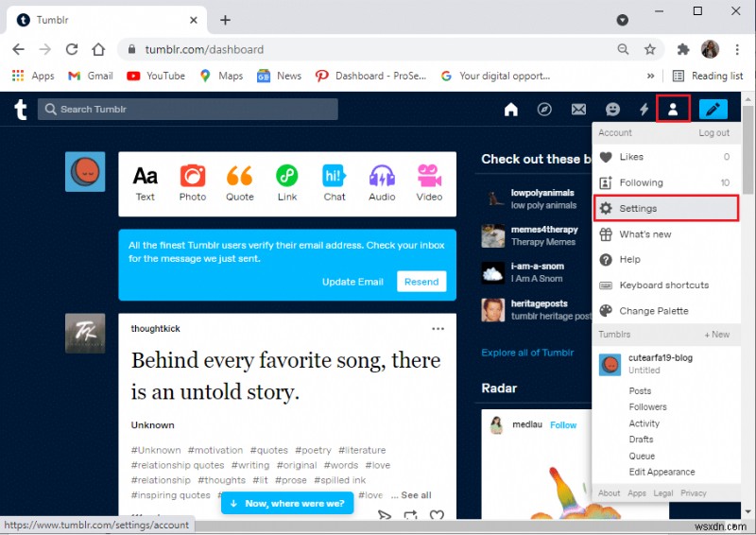Open Drafts under cutearfa19-blog
The height and width of the screenshot is (535, 756).
(641, 440)
